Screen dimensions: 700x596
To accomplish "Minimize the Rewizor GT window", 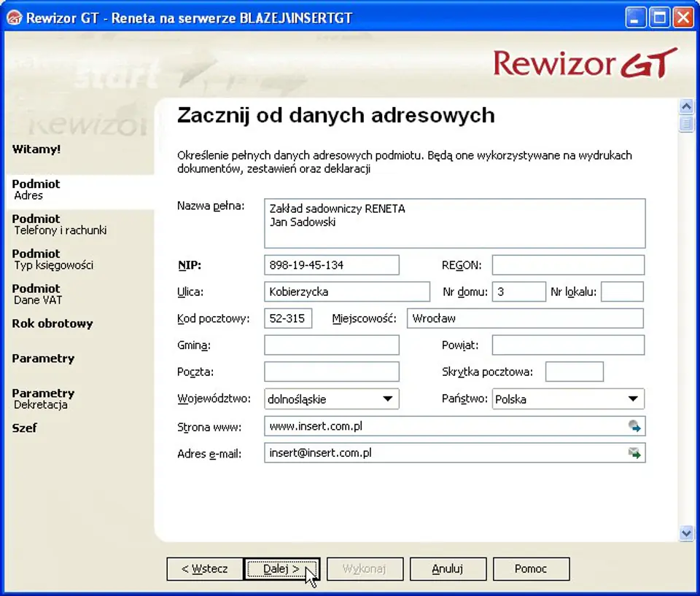I will (635, 17).
